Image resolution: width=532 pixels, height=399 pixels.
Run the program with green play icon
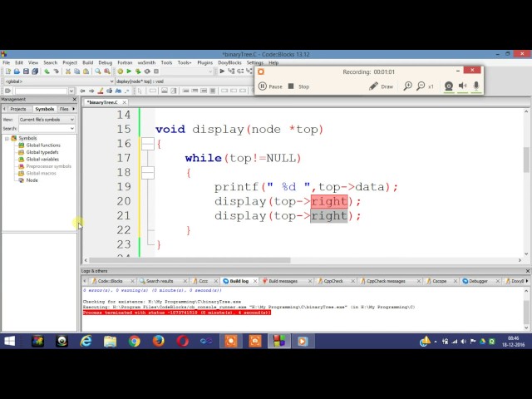[129, 71]
